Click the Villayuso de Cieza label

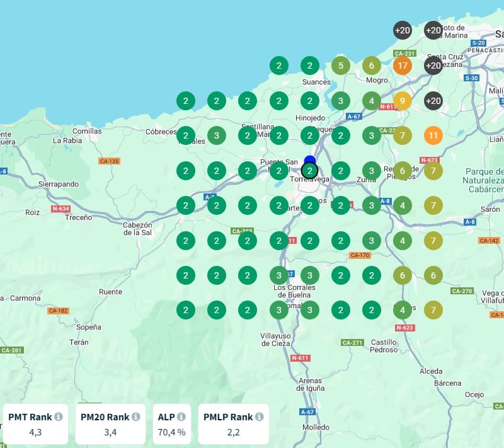pos(276,340)
